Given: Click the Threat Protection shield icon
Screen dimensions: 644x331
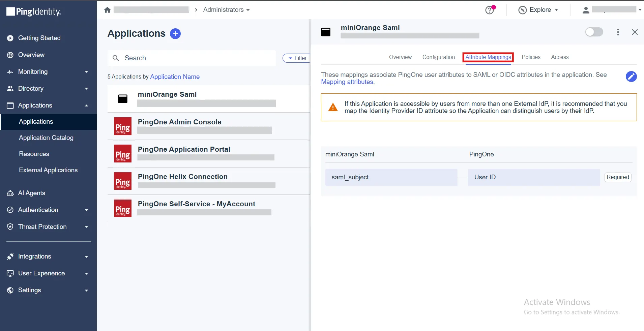Looking at the screenshot, I should [10, 227].
